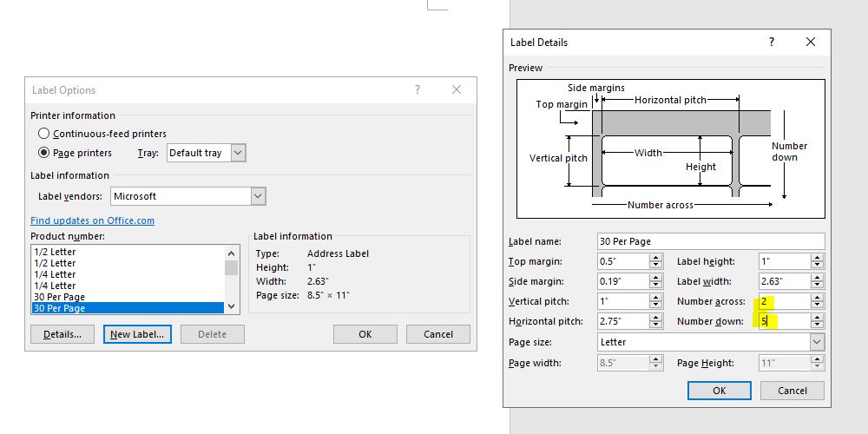Click Cancel in Label Options dialog
The width and height of the screenshot is (868, 434).
click(x=438, y=334)
